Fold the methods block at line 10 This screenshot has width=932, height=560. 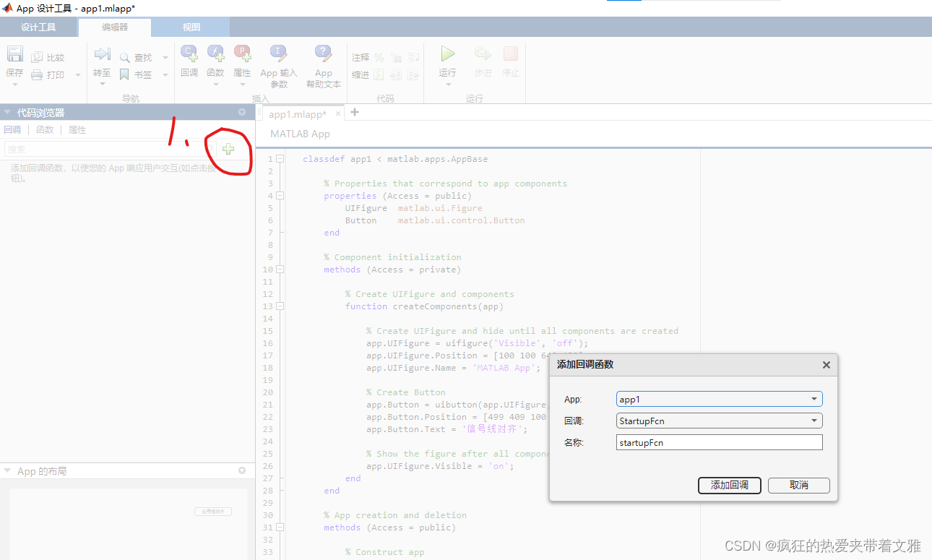pos(280,270)
